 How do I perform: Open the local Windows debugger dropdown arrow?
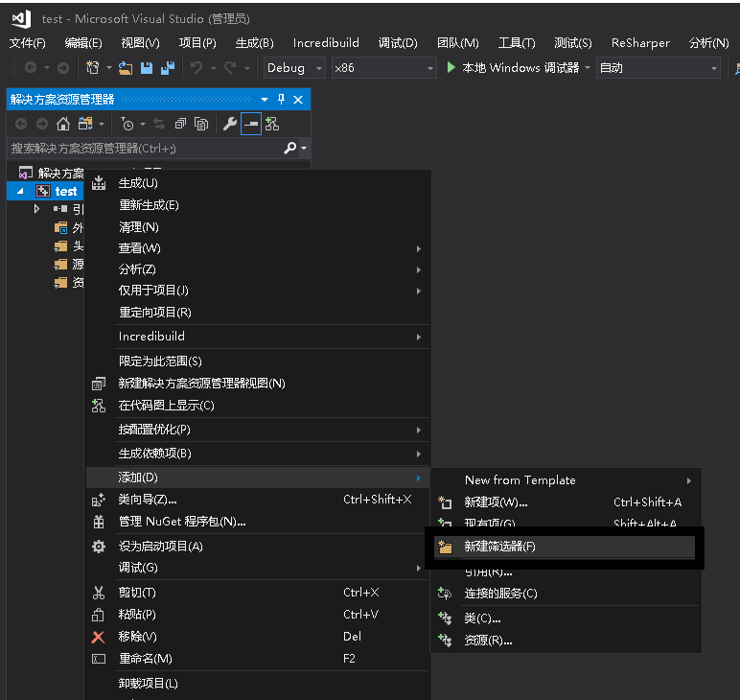click(588, 68)
